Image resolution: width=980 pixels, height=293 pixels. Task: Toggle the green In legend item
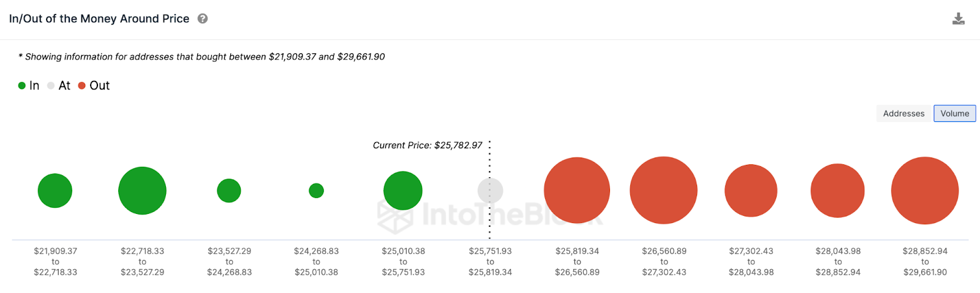[x=29, y=86]
